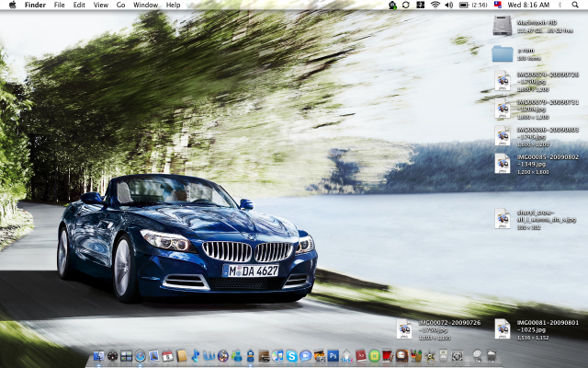The height and width of the screenshot is (368, 588).
Task: Launch Photo Booth from the Dock
Action: pyautogui.click(x=388, y=356)
